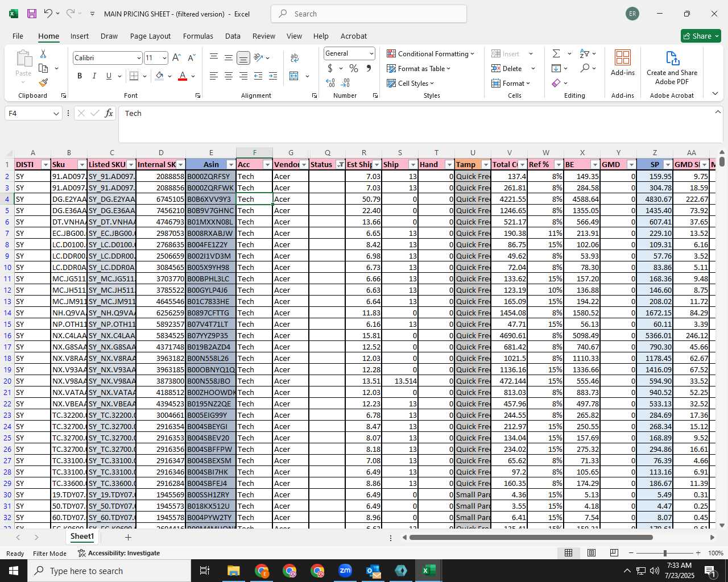Viewport: 728px width, 582px height.
Task: Open the Name Box dropdown arrow
Action: click(x=56, y=114)
